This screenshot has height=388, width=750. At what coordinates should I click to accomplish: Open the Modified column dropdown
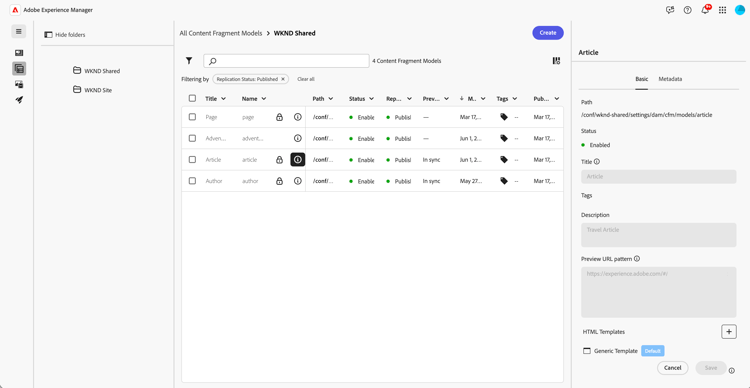(x=483, y=99)
